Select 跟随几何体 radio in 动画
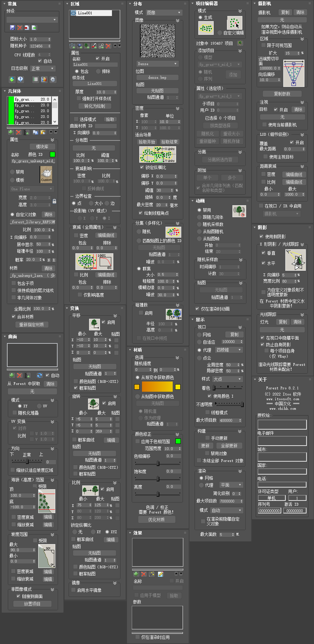Viewport: 314px width, 644px height. (x=200, y=217)
